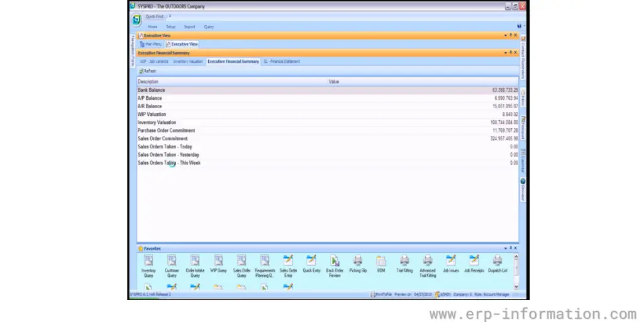
Task: Open the Inventory Query favorite icon
Action: (148, 261)
